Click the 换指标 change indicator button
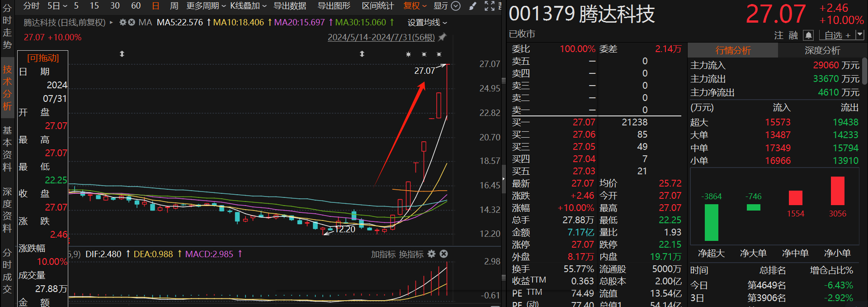The width and height of the screenshot is (868, 307). coord(411,254)
